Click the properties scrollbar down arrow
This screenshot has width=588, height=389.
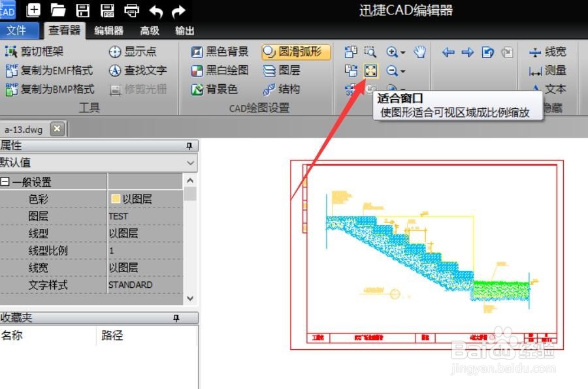(190, 298)
